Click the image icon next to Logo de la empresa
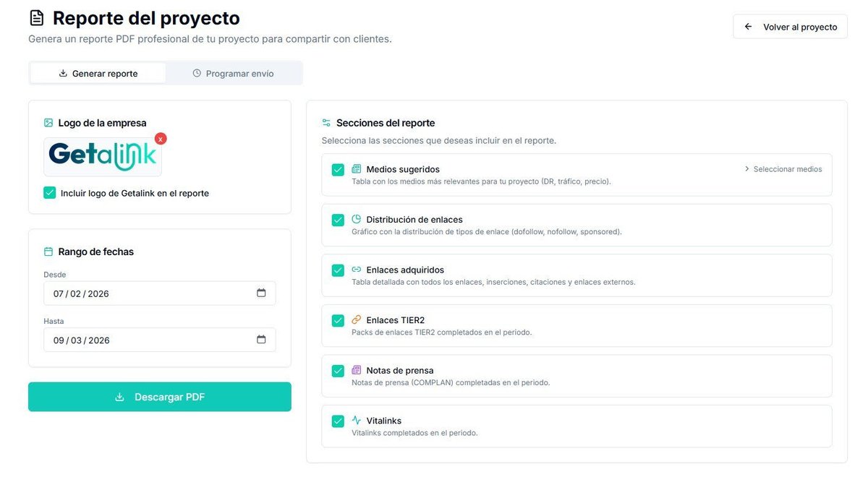Viewport: 868px width, 498px height. tap(48, 123)
